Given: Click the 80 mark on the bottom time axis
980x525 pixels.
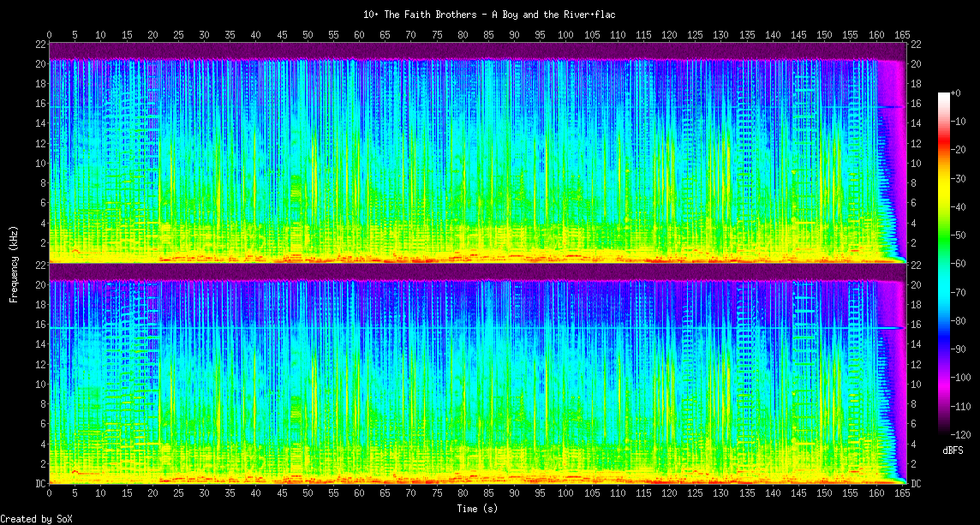Looking at the screenshot, I should point(463,494).
